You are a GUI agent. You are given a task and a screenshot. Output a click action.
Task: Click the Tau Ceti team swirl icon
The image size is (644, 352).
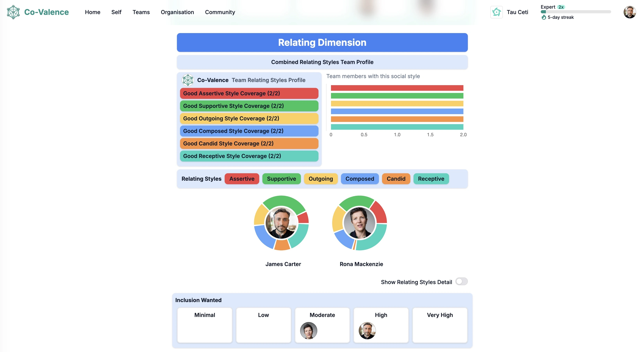496,12
